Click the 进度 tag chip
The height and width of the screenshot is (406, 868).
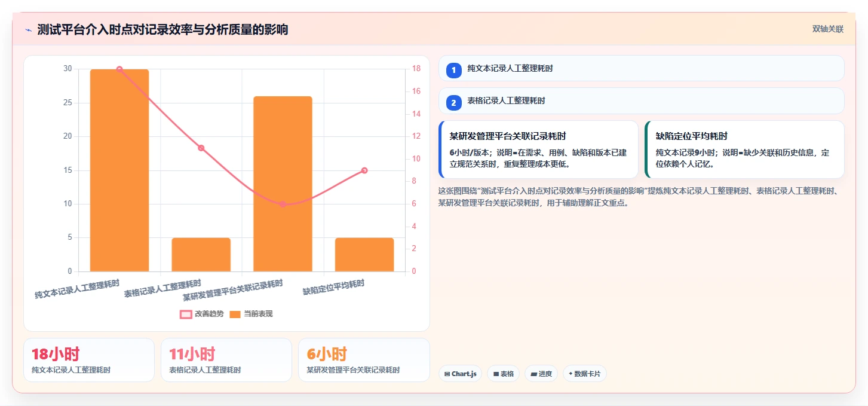[541, 374]
